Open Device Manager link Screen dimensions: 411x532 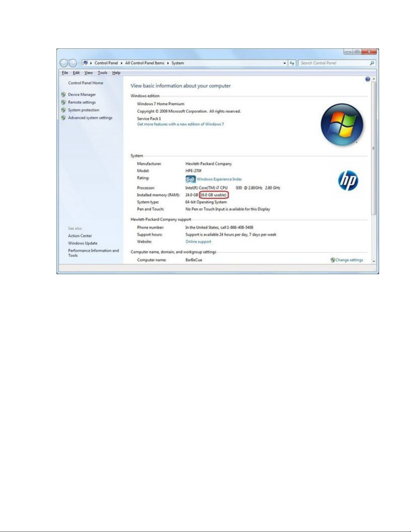82,95
